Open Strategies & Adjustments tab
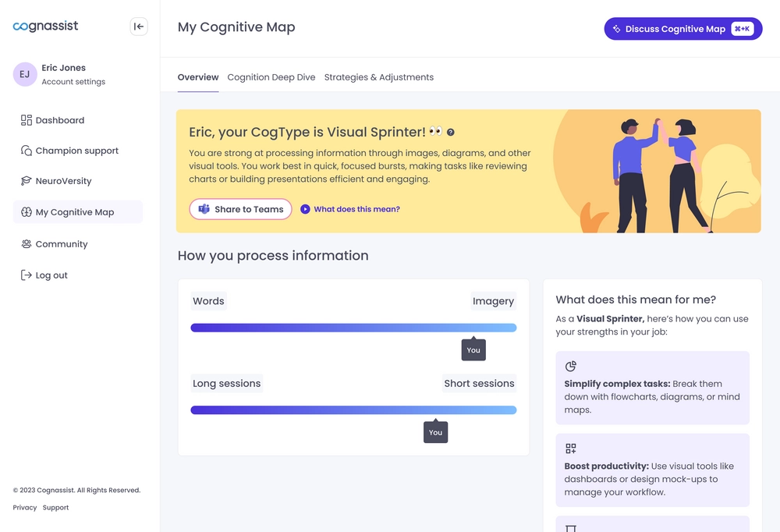Viewport: 780px width, 532px height. point(379,77)
